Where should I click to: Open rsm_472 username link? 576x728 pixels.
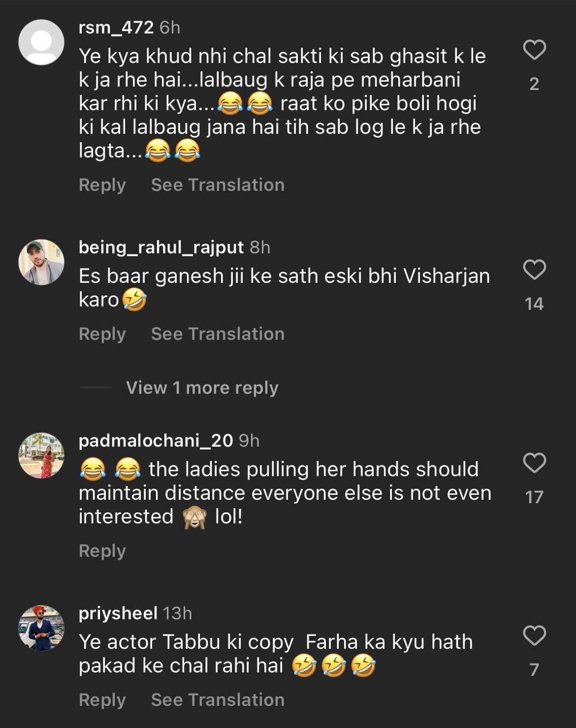pos(116,28)
